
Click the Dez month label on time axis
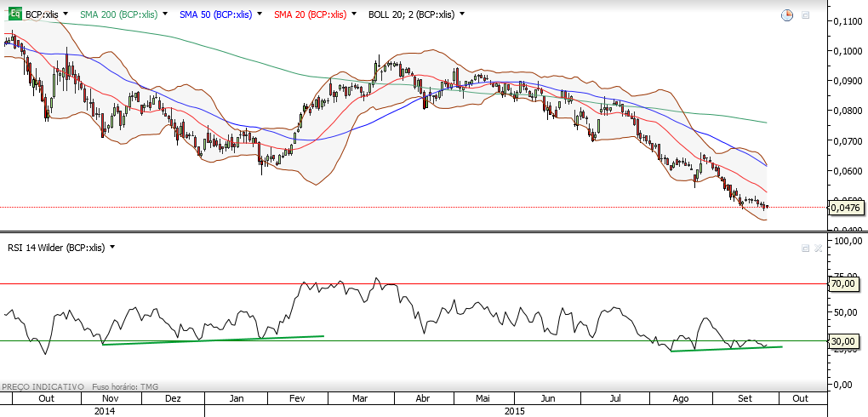(x=174, y=399)
